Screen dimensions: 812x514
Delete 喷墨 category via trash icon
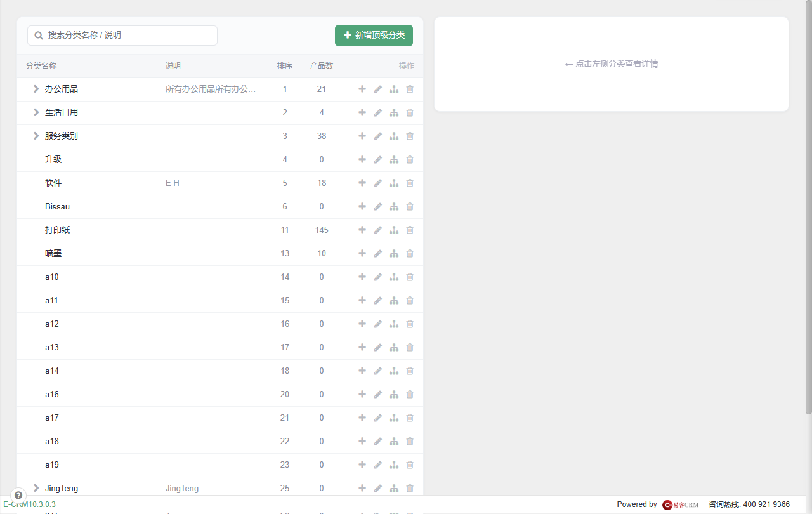410,253
